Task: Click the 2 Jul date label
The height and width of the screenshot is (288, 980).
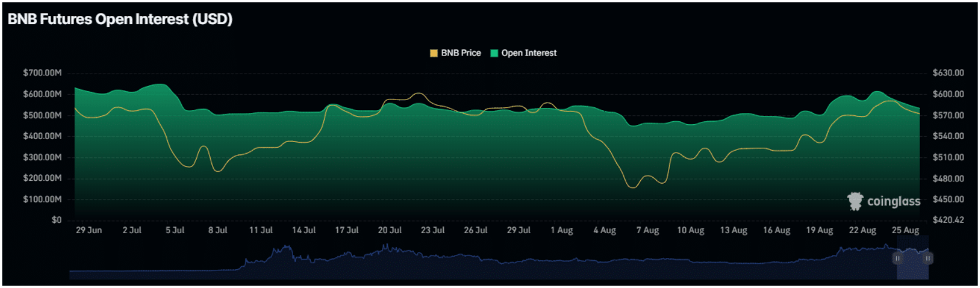Action: (x=132, y=230)
